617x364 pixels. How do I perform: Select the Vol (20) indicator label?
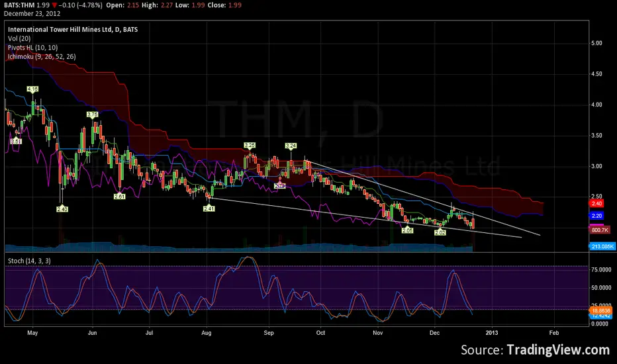coord(19,38)
